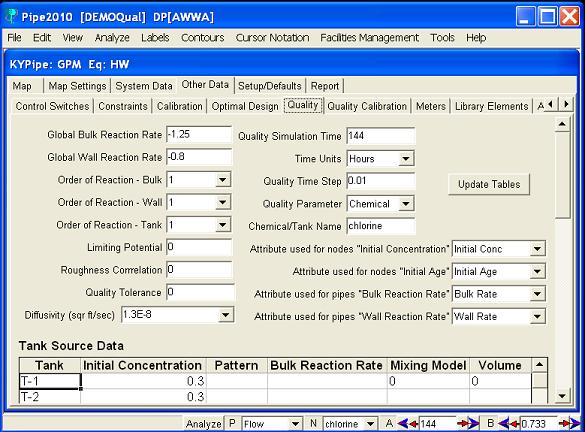Click the blue fast-back arrow next to A
Viewport: 585px width, 432px height.
point(403,423)
